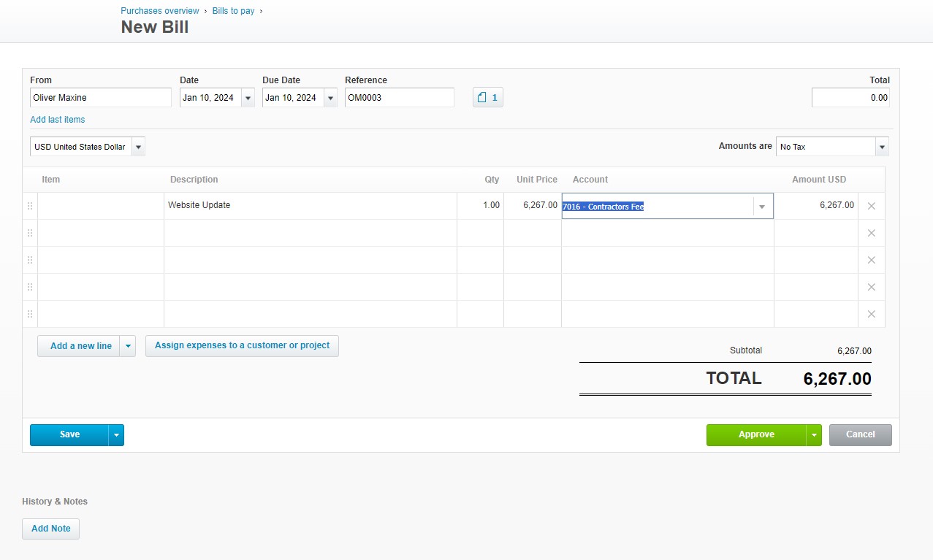Expand the Approve button options arrow
The width and height of the screenshot is (933, 560).
(814, 434)
